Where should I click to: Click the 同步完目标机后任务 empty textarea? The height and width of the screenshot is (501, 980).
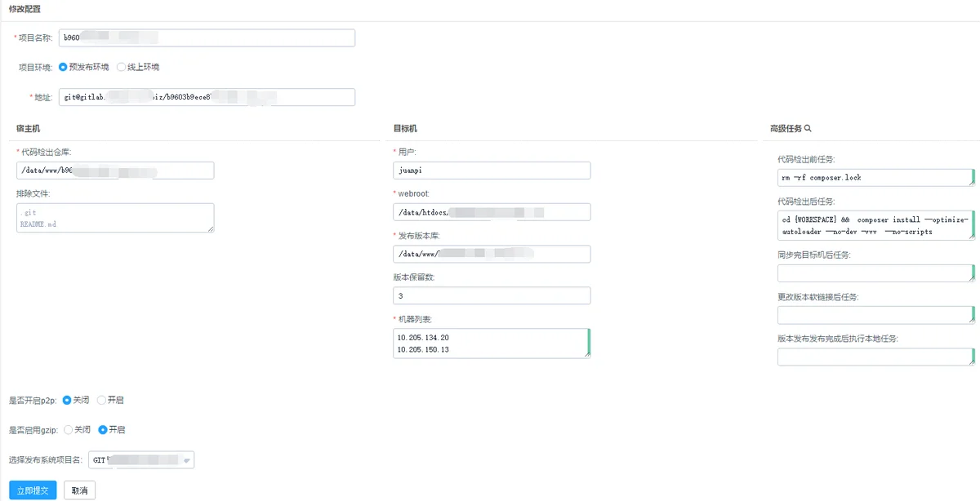(876, 273)
